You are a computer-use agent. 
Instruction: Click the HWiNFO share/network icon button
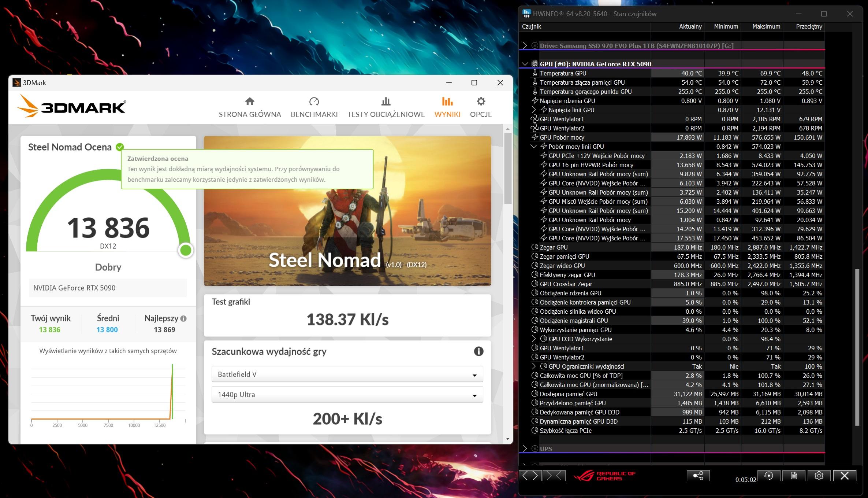(698, 476)
